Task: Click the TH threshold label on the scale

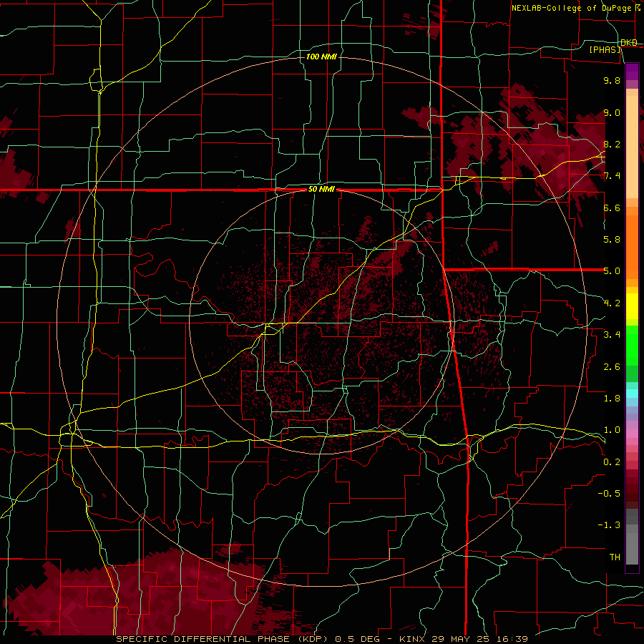Action: pos(615,557)
